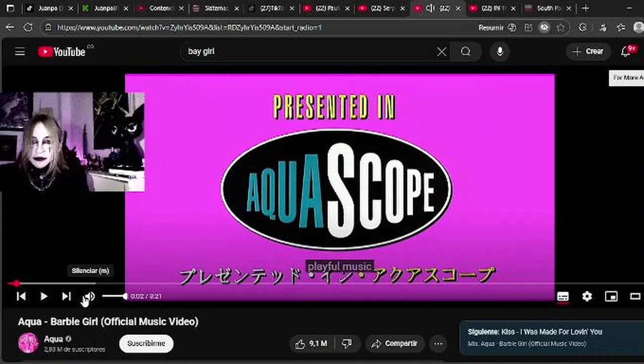644x364 pixels.
Task: Close the Sistemas tab
Action: [237, 9]
